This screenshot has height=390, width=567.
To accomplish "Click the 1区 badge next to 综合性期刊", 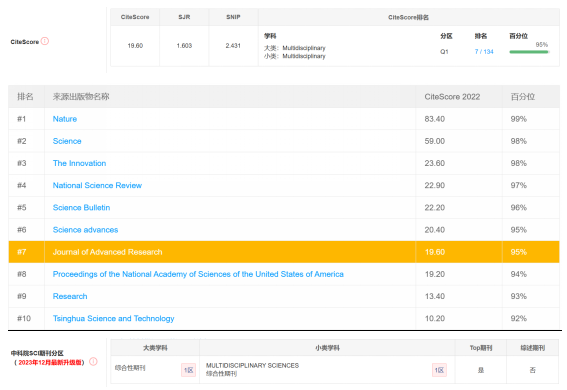I will [188, 370].
